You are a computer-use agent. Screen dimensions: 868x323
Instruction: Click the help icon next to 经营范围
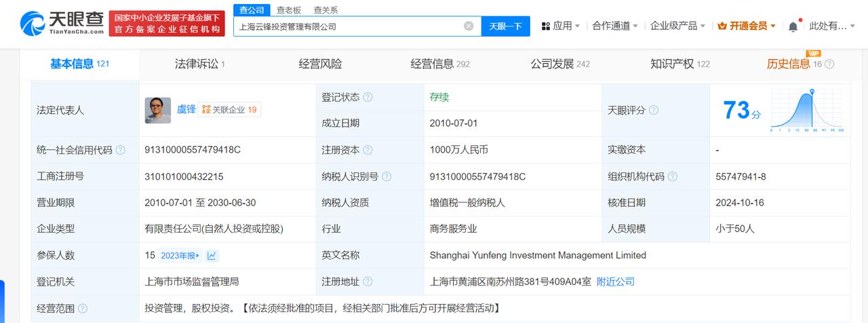coord(84,308)
